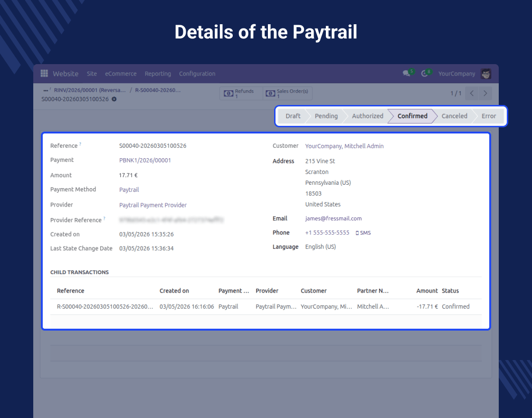
Task: Click the SMS button beside phone
Action: click(x=363, y=233)
